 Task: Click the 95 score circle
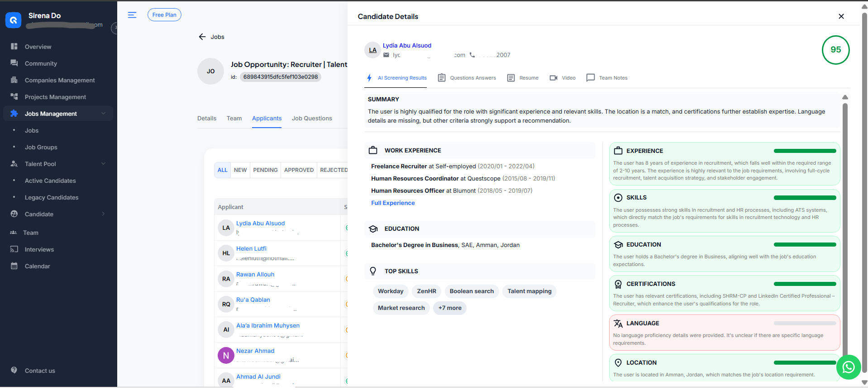[x=835, y=50]
